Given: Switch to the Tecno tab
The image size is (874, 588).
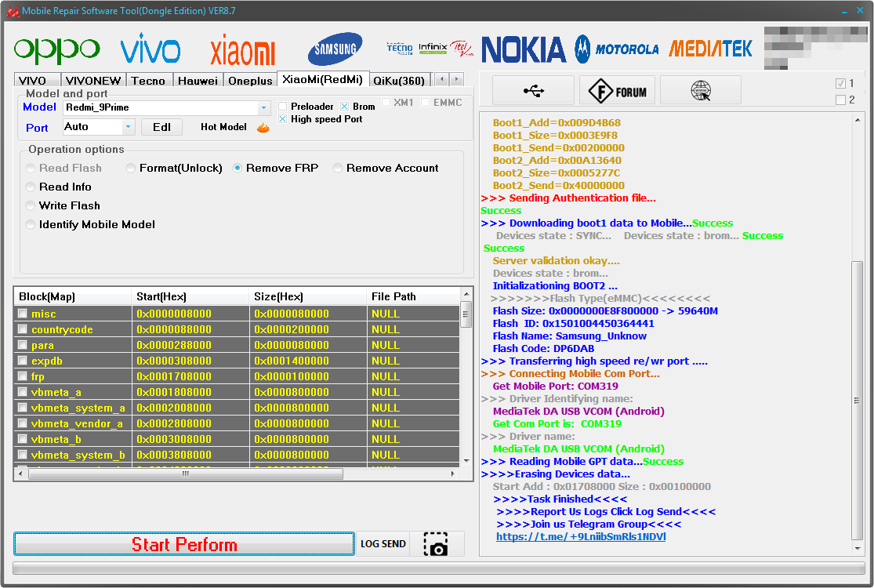Looking at the screenshot, I should 148,81.
